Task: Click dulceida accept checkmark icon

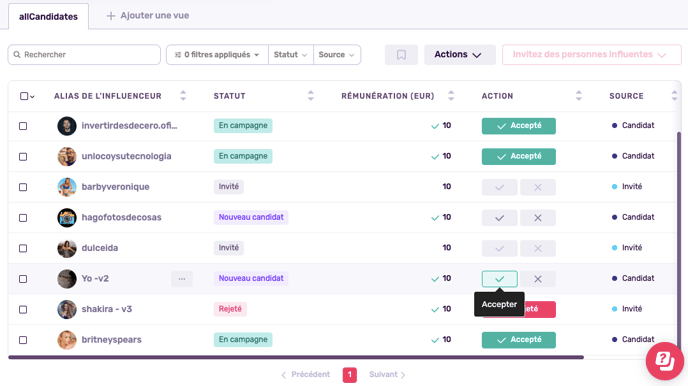Action: click(499, 248)
